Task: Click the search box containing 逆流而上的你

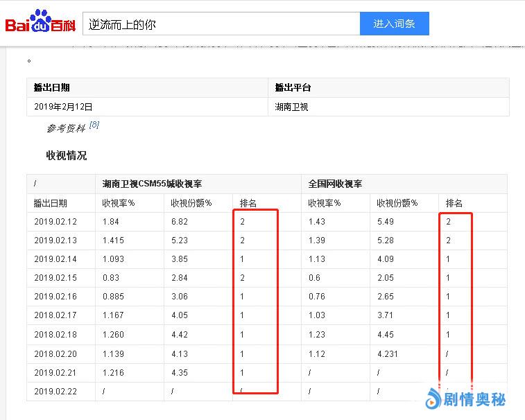Action: [x=221, y=24]
